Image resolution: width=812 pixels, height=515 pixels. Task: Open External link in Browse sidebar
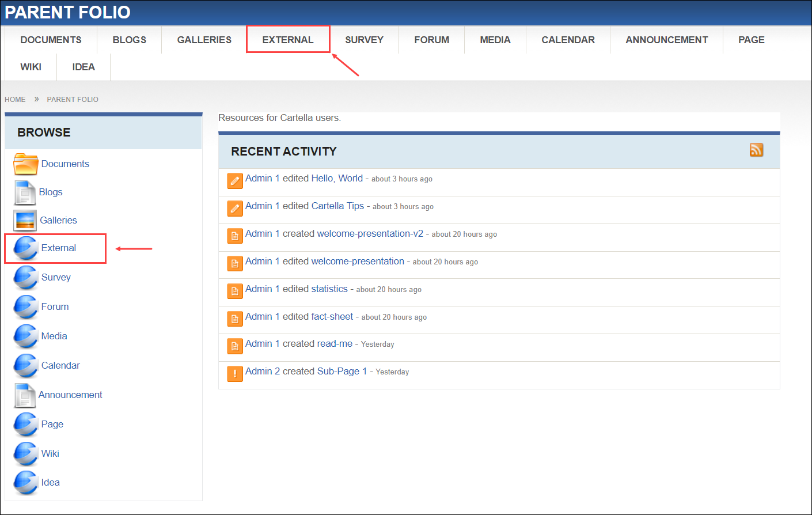(x=58, y=248)
